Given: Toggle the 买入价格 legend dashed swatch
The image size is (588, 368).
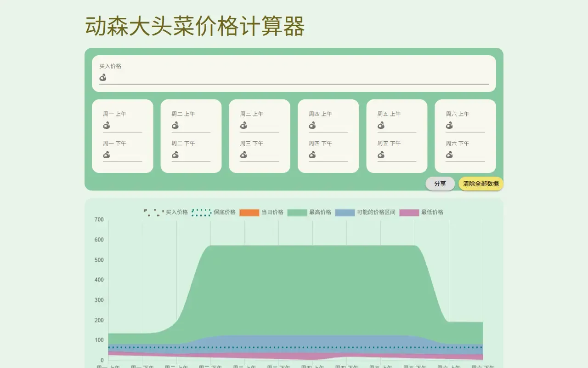Looking at the screenshot, I should click(x=154, y=213).
